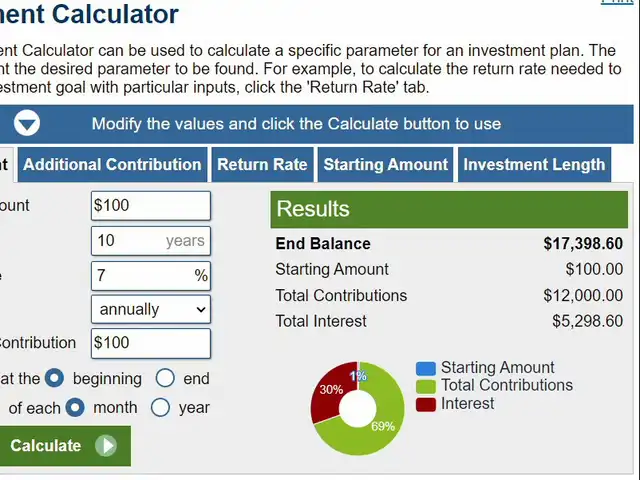Choose the 'year' contribution radio option

[x=160, y=407]
